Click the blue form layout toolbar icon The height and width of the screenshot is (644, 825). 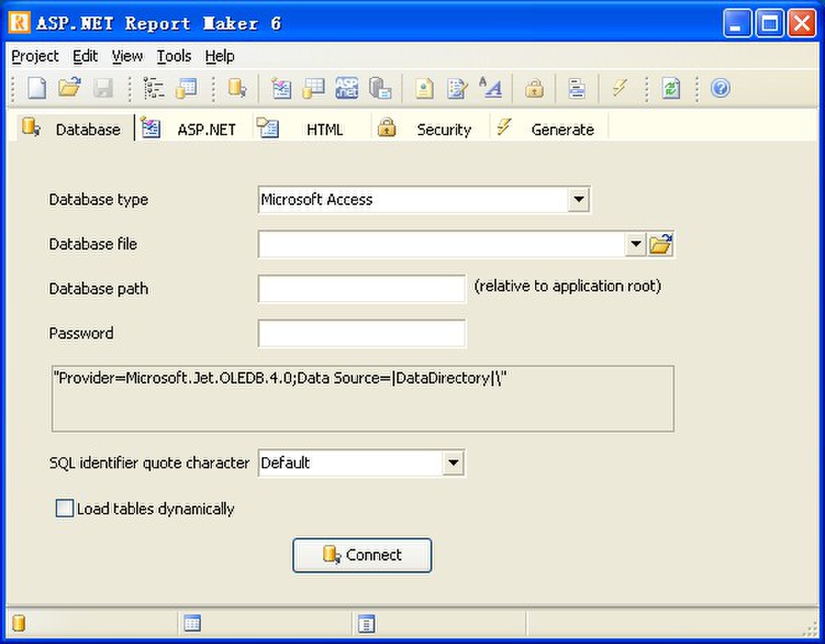click(577, 88)
